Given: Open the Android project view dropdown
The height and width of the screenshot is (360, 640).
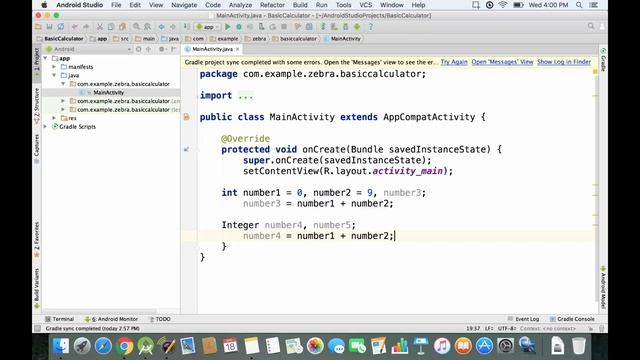Looking at the screenshot, I should point(89,49).
